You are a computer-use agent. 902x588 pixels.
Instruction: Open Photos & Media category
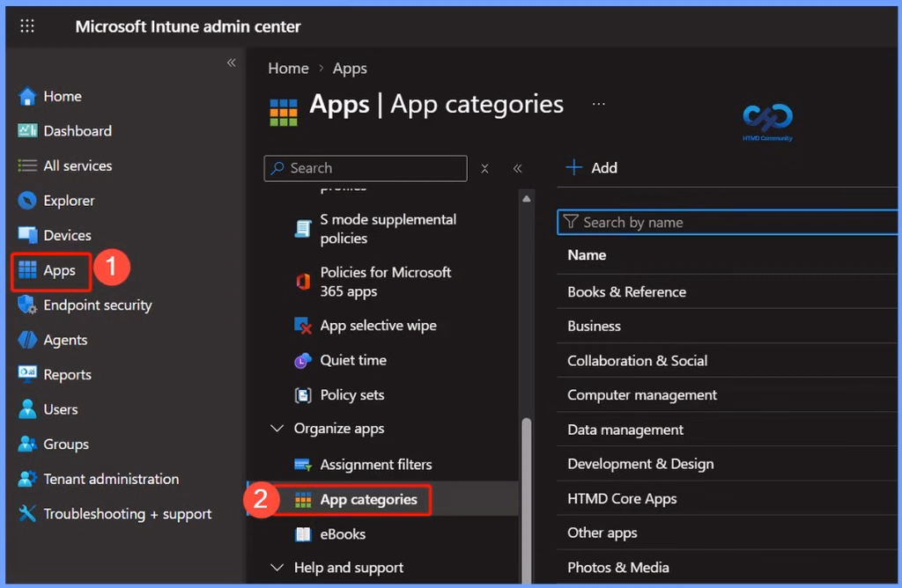click(727, 567)
